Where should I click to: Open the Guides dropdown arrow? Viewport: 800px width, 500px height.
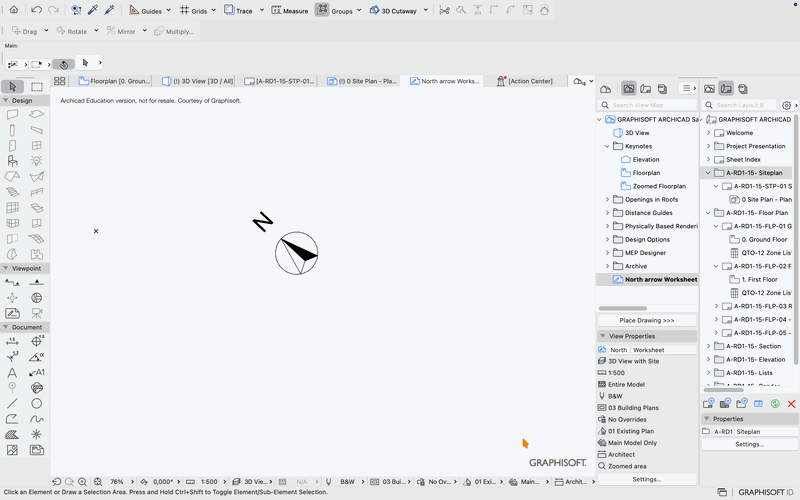point(168,10)
